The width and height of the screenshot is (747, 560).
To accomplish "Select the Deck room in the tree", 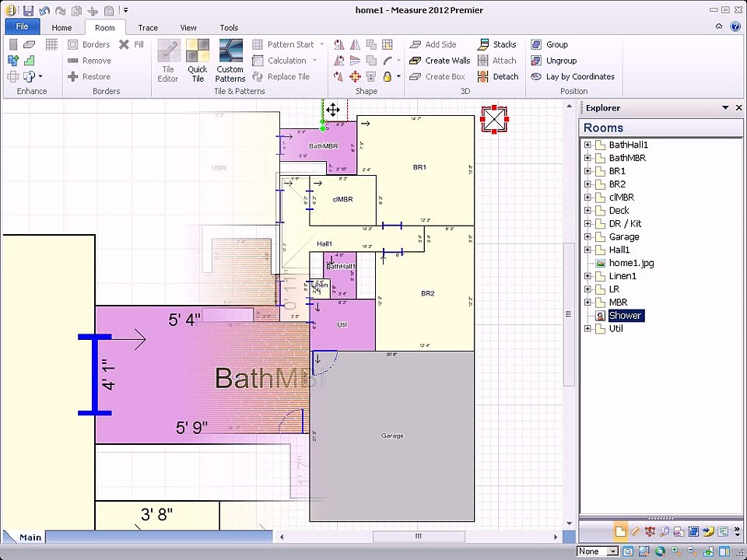I will (x=619, y=211).
